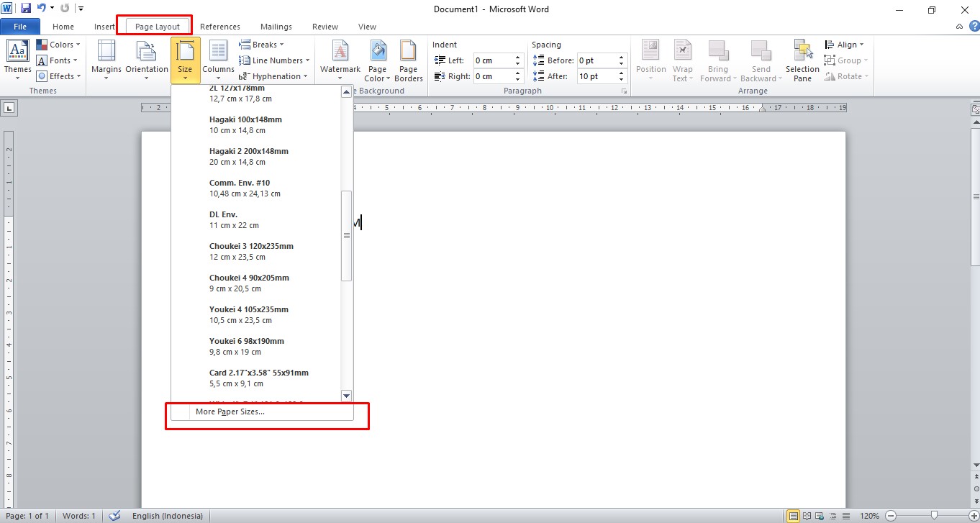Viewport: 980px width, 523px height.
Task: Open the File menu
Action: pos(20,25)
